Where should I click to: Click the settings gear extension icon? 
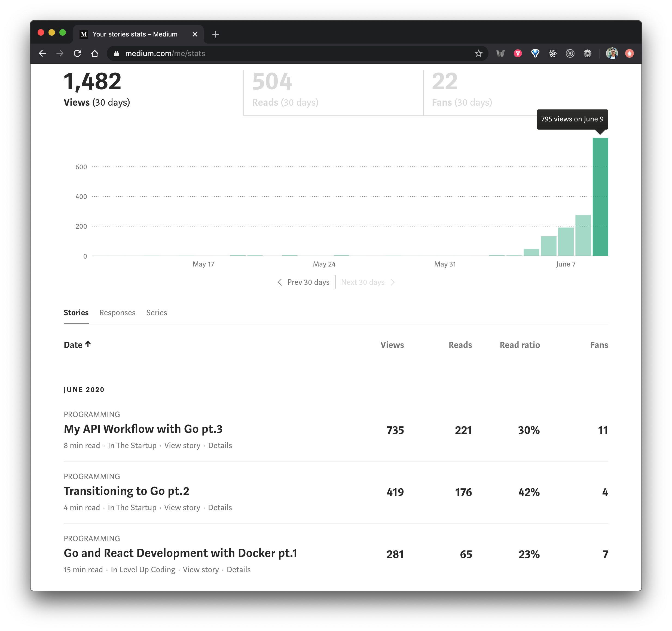coord(588,53)
